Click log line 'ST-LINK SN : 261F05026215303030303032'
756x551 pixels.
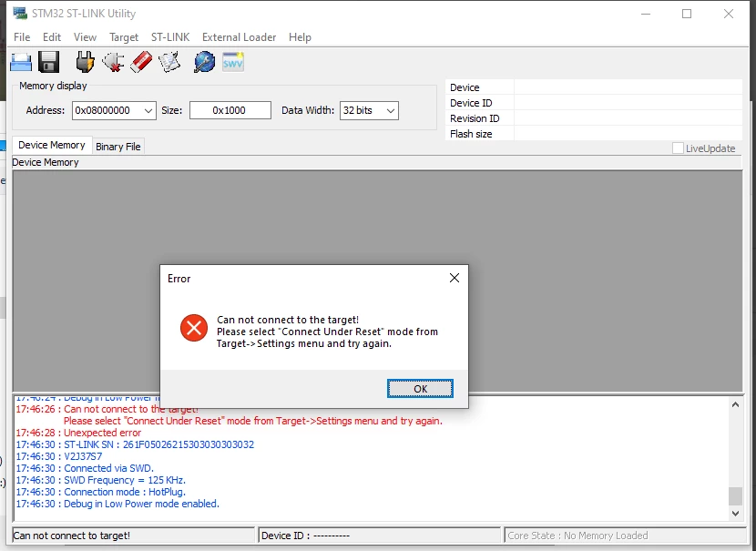click(x=135, y=444)
